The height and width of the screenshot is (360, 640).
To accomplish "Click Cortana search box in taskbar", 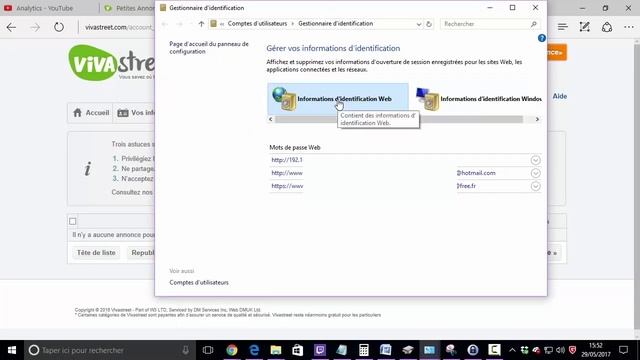I will coord(109,350).
